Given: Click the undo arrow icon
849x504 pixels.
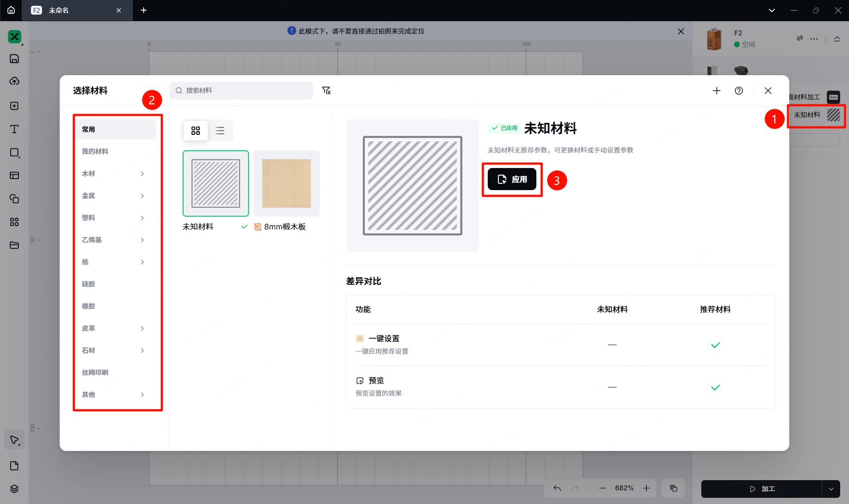Looking at the screenshot, I should coord(557,488).
